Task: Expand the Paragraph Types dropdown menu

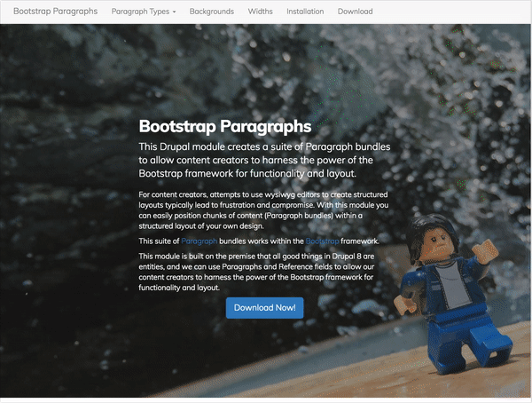Action: coord(144,12)
